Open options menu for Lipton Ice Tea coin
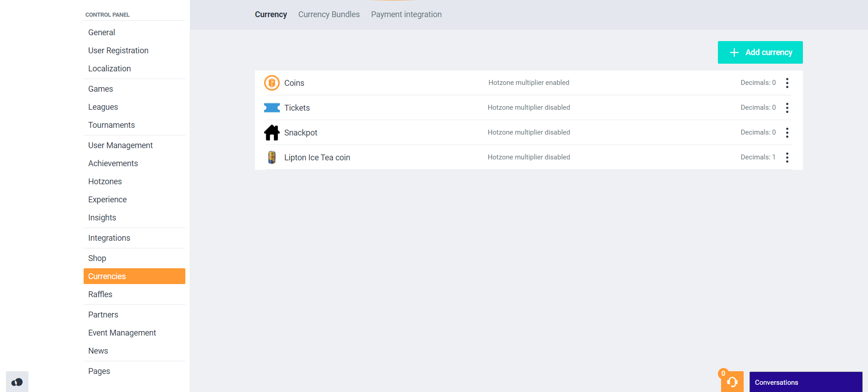 pos(787,158)
